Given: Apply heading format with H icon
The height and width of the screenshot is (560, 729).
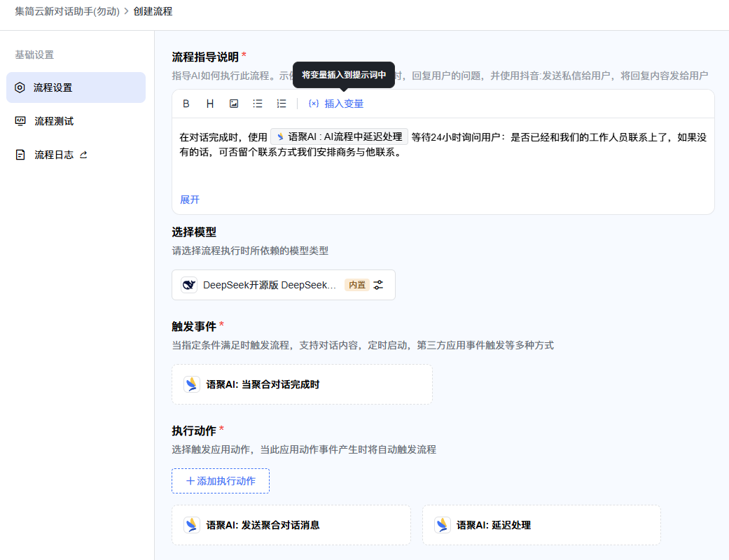Looking at the screenshot, I should pos(209,104).
